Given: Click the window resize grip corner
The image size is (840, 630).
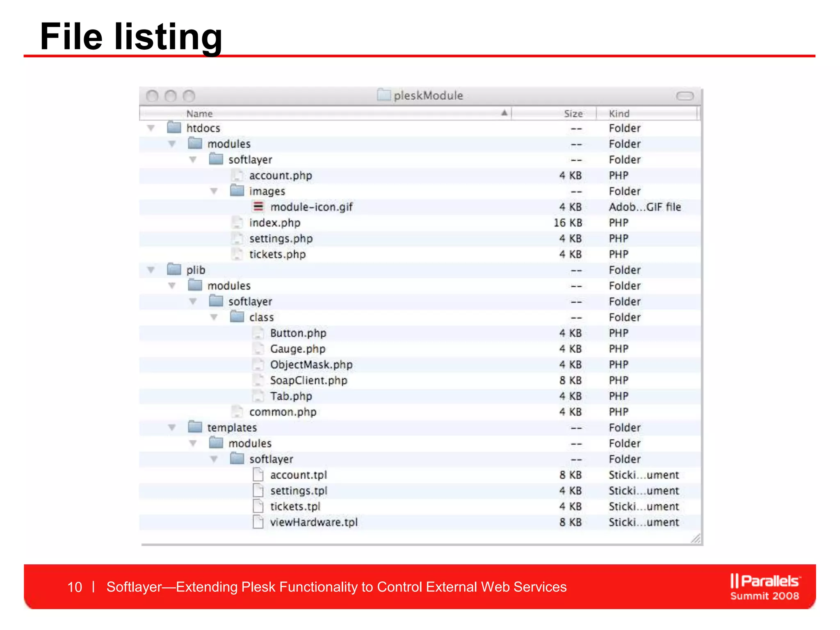Looking at the screenshot, I should tap(696, 538).
